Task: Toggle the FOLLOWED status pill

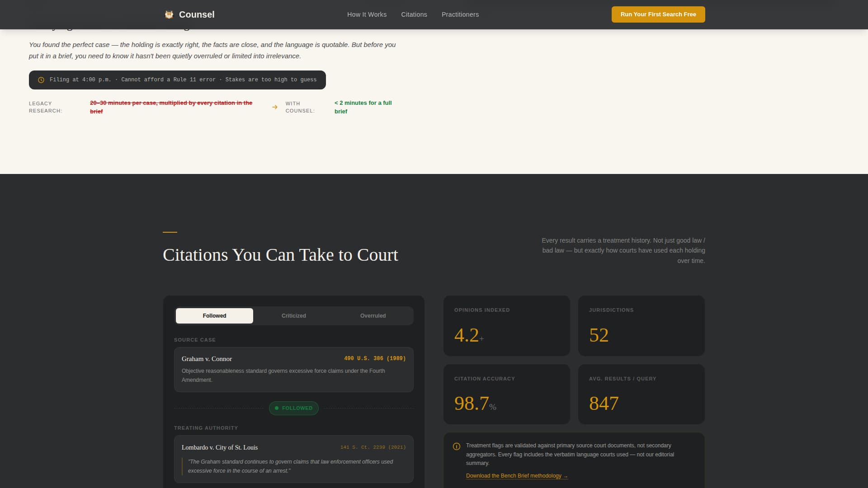Action: (x=293, y=408)
